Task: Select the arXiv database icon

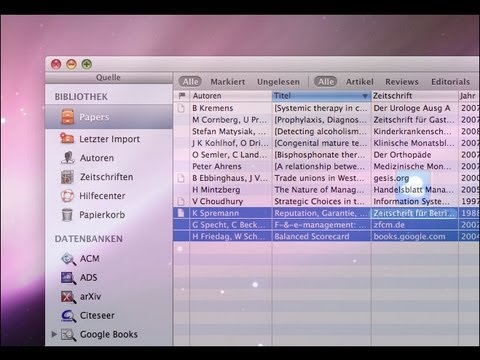Action: pos(68,297)
